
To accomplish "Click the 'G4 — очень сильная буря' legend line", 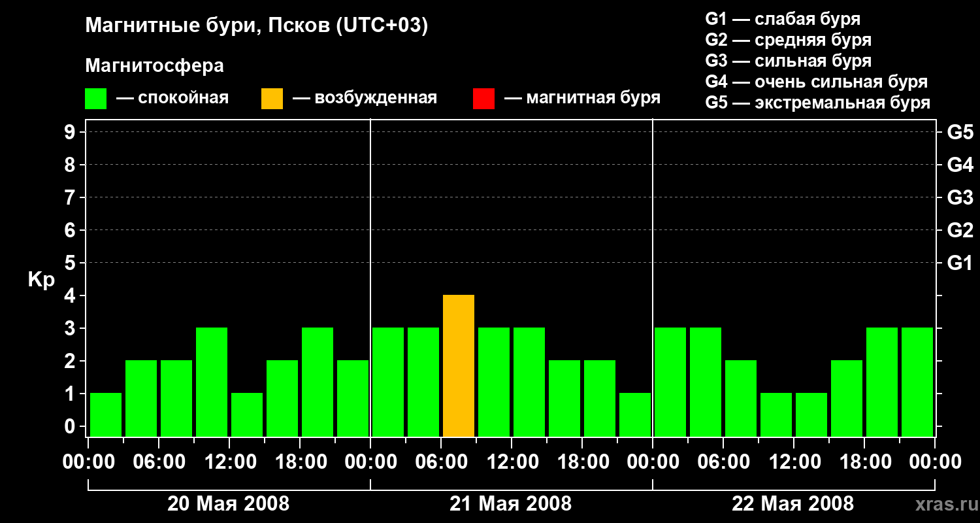I will (816, 82).
